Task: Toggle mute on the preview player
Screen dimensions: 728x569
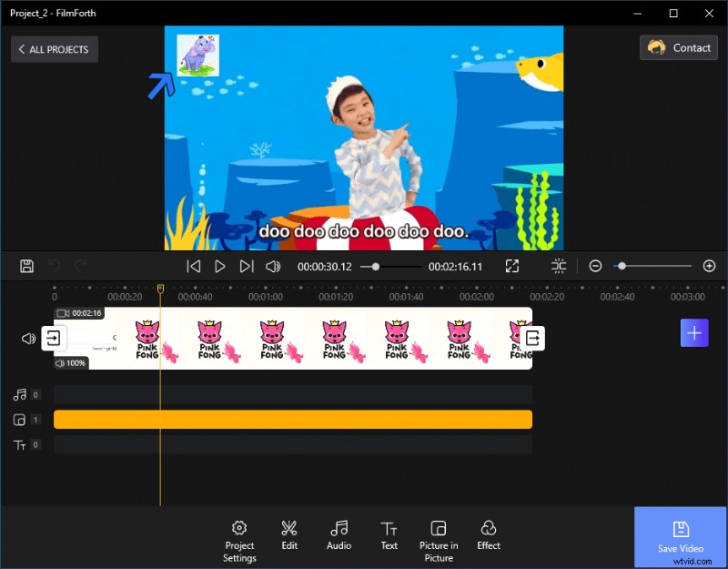Action: click(x=274, y=266)
